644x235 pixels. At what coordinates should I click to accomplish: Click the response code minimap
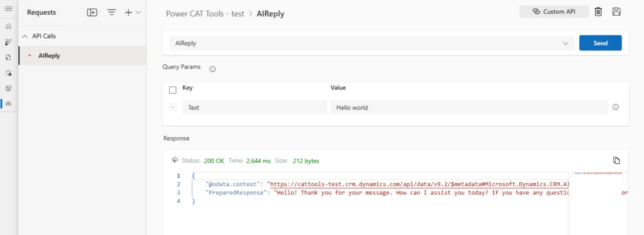click(x=598, y=173)
